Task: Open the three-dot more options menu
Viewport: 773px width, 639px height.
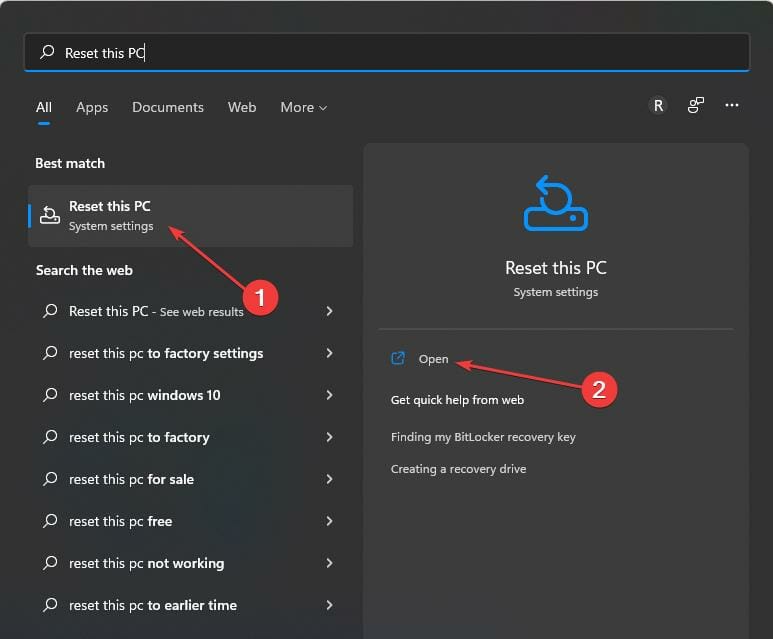Action: pyautogui.click(x=732, y=105)
